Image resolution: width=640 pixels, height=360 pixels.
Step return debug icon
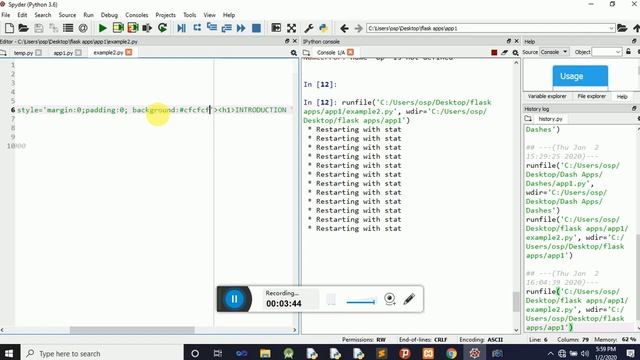(227, 28)
